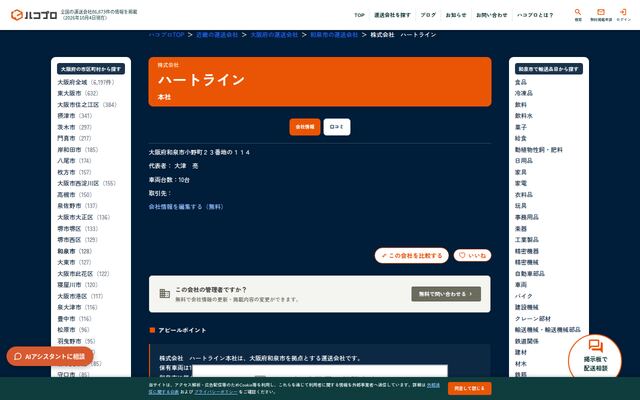Select 飲料水 in the cargo type list
Screen dimensions: 640x400
pos(524,116)
